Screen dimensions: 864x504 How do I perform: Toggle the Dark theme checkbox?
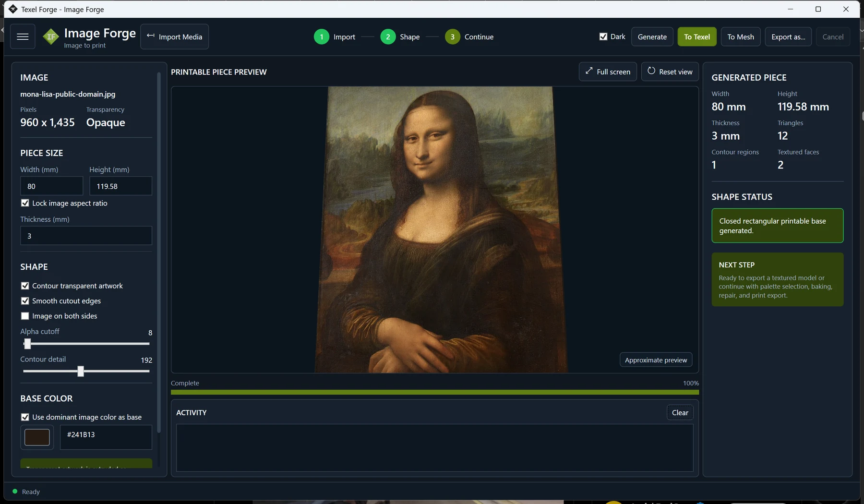click(x=603, y=36)
